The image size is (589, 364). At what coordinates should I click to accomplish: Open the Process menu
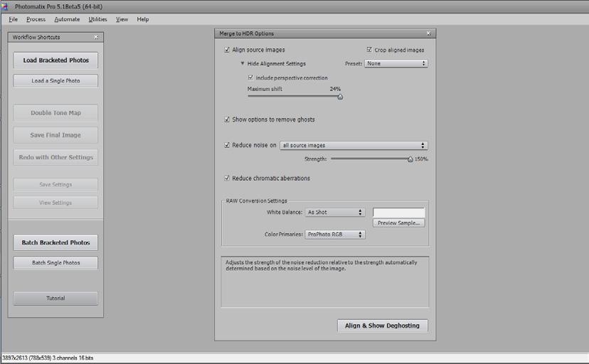36,19
